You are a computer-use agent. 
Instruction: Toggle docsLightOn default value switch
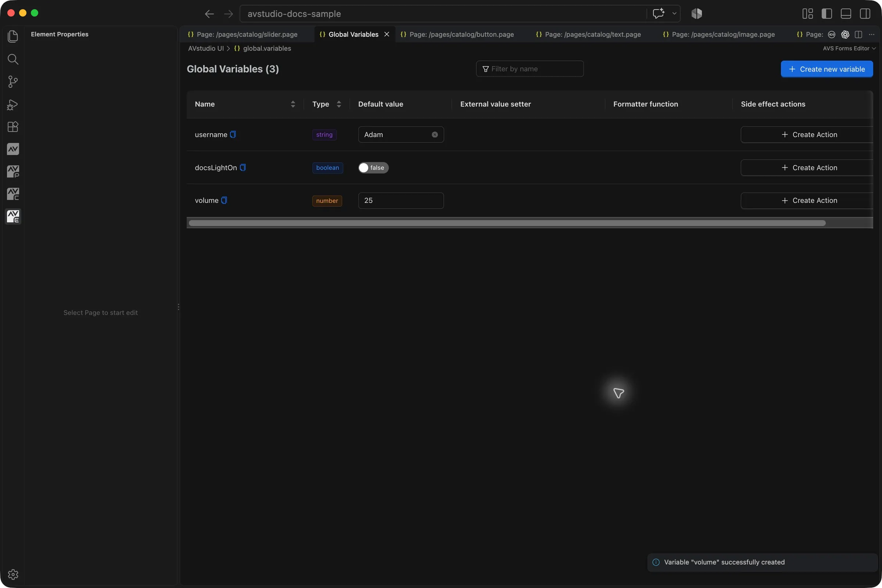[373, 168]
